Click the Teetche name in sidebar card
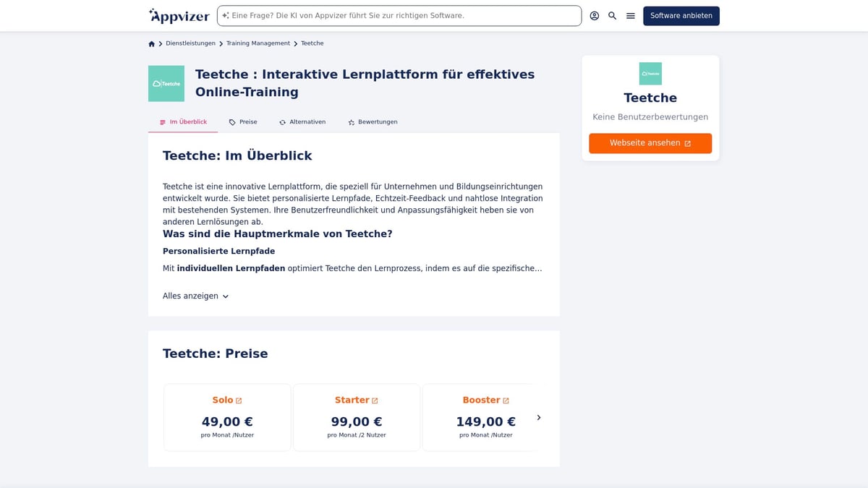 tap(650, 98)
